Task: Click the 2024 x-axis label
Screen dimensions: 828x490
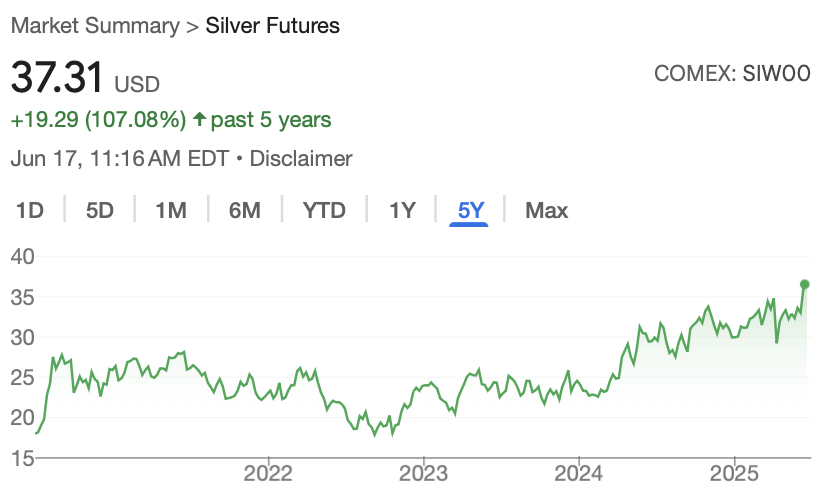Action: tap(578, 473)
